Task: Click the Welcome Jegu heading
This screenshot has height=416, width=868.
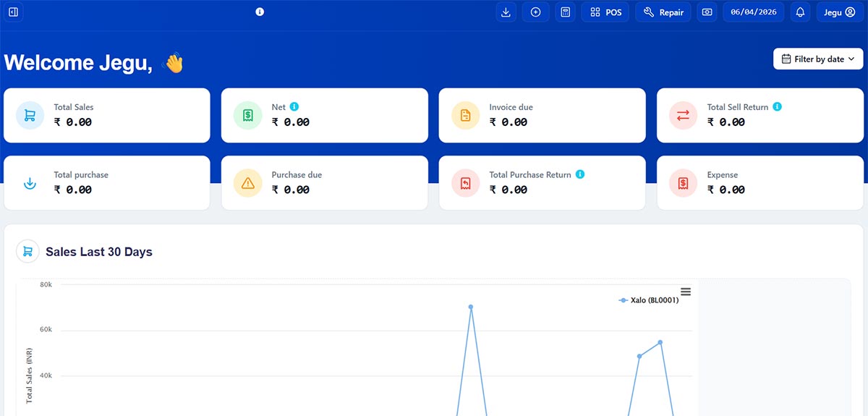Action: (x=78, y=63)
